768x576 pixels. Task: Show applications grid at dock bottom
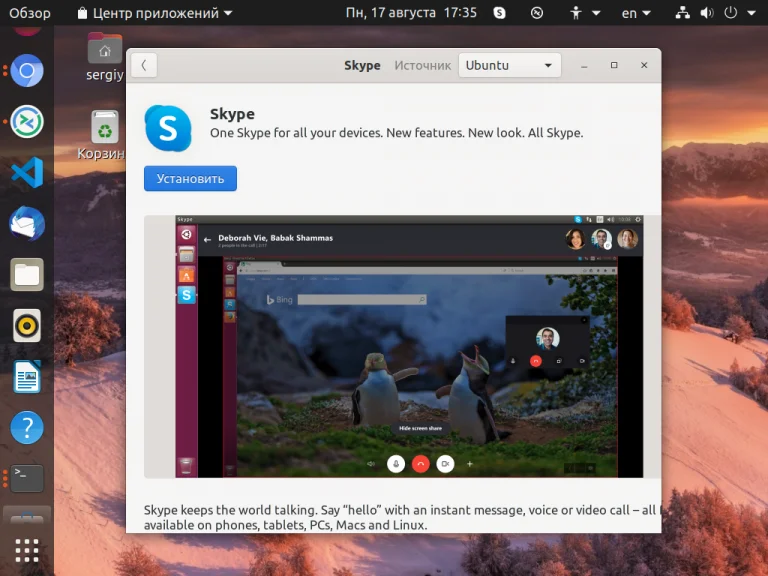(27, 551)
